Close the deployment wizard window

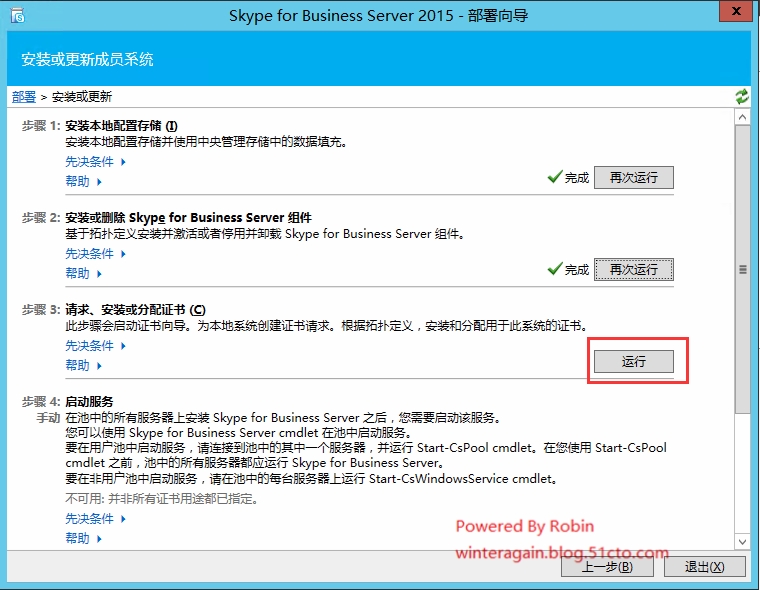[735, 11]
